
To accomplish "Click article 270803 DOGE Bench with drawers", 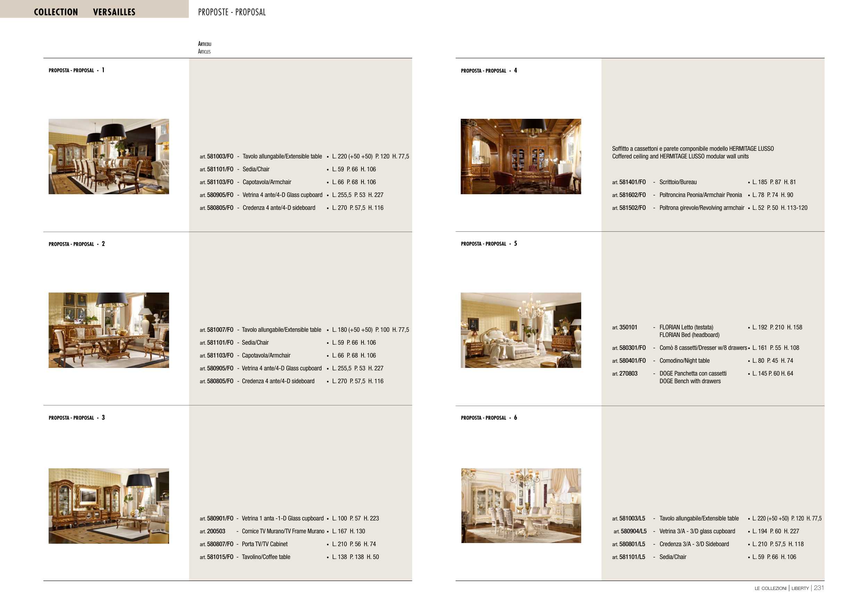I will [628, 373].
